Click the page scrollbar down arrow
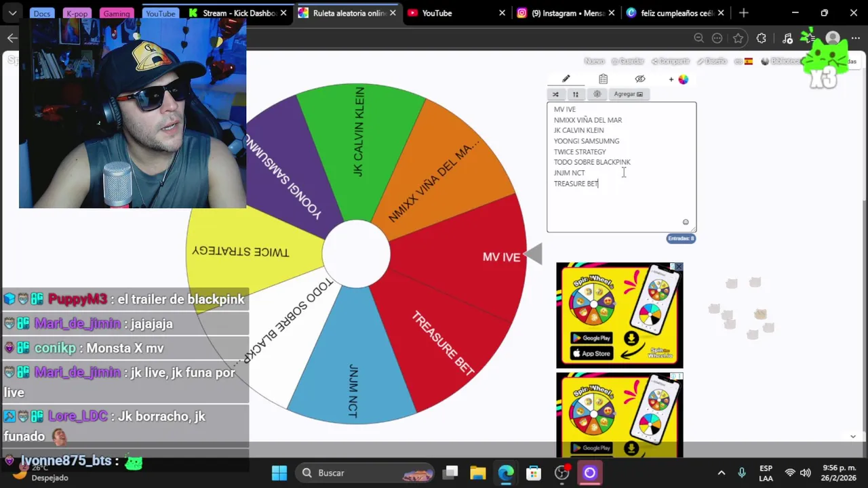868x488 pixels. tap(853, 436)
